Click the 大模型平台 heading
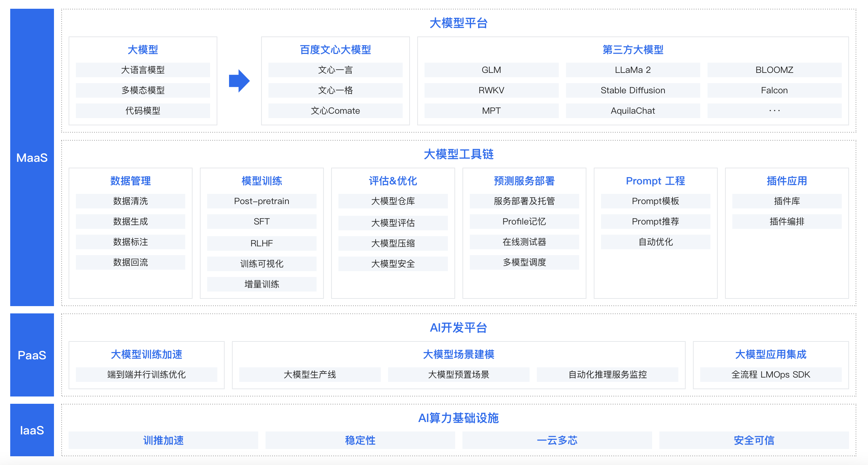Viewport: 868px width, 465px height. click(x=459, y=23)
